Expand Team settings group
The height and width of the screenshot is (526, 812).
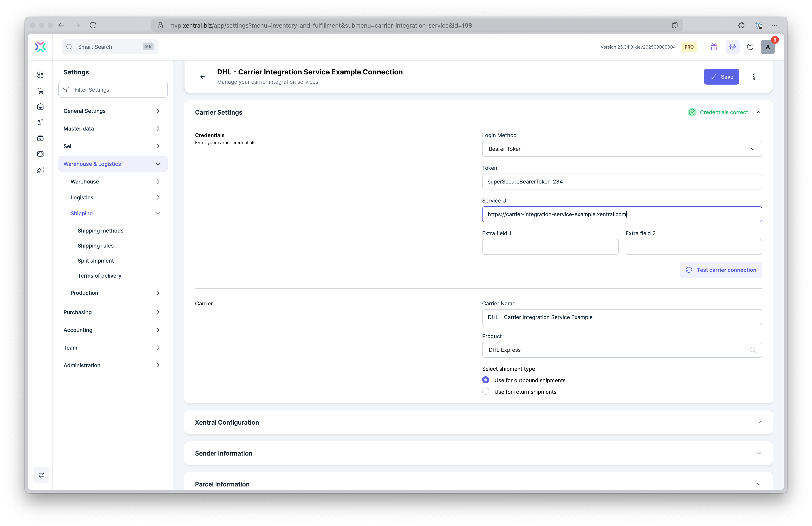113,348
